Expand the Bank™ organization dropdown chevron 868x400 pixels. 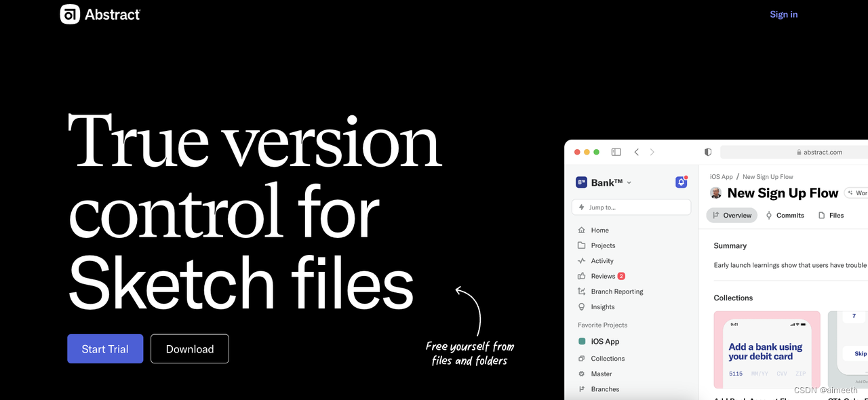(629, 182)
